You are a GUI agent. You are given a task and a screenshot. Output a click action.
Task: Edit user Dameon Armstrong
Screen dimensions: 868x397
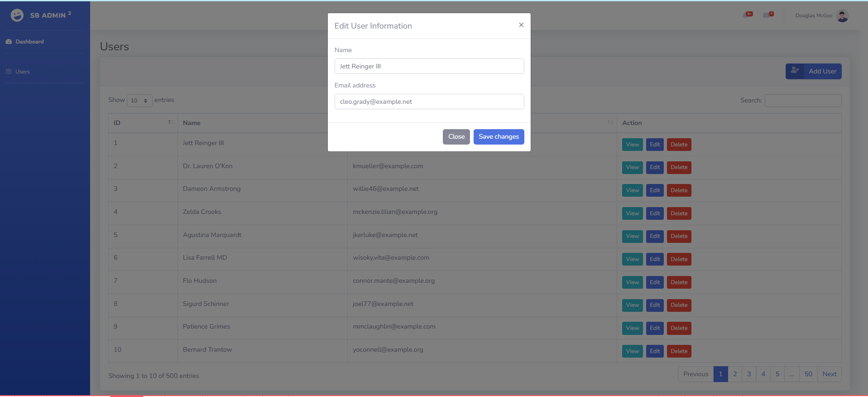(655, 190)
